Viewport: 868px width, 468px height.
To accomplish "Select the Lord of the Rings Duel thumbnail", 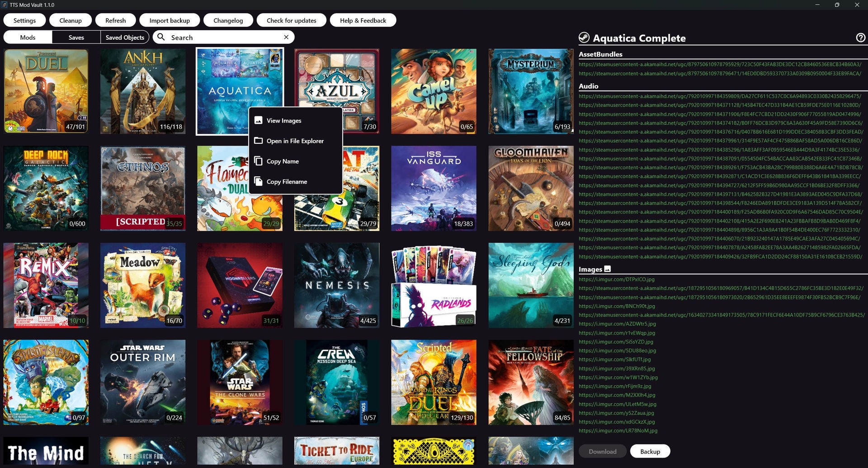I will (434, 383).
